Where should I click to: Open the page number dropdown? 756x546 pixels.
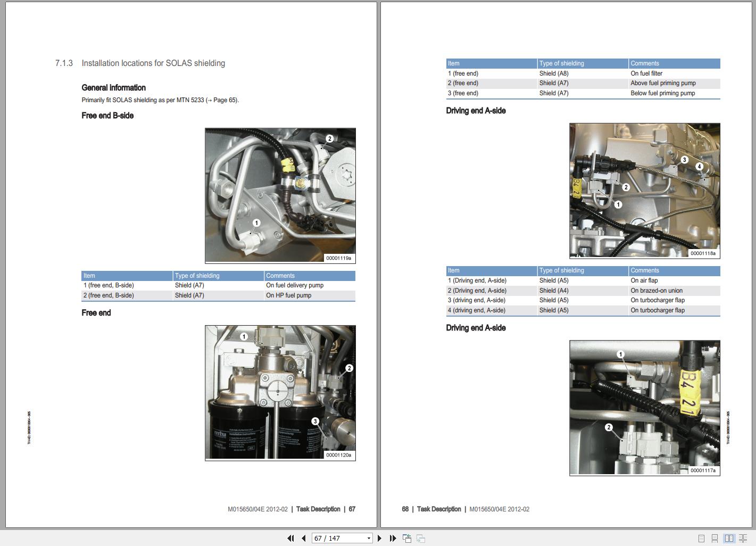pyautogui.click(x=370, y=538)
